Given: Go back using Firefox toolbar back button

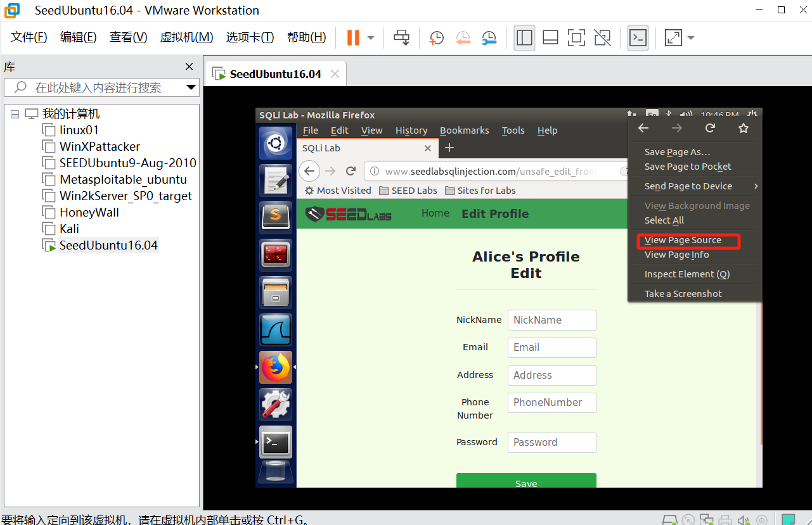Looking at the screenshot, I should pos(309,171).
